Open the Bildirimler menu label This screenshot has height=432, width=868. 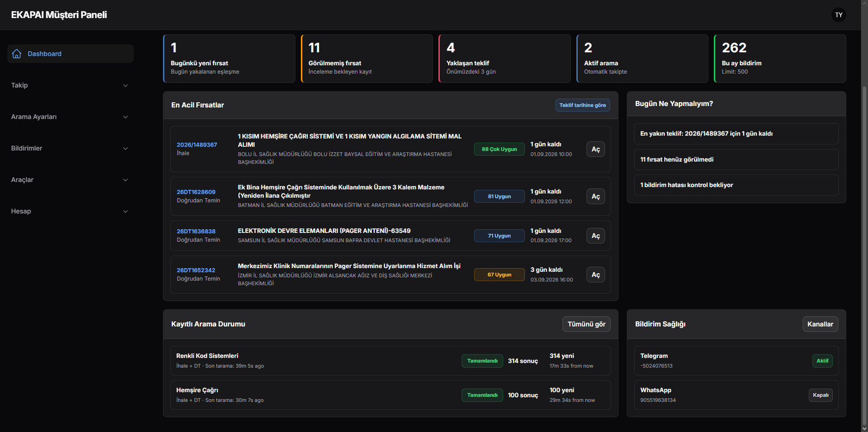26,148
